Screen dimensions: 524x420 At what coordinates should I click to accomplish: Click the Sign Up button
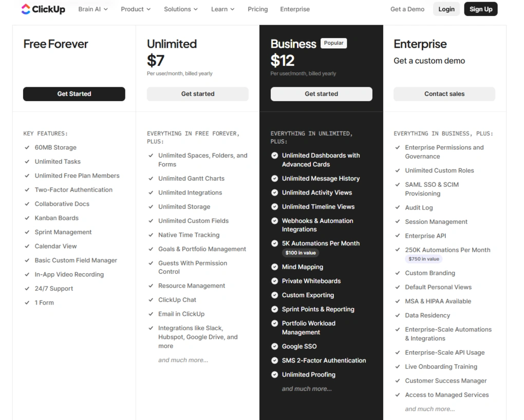(480, 9)
